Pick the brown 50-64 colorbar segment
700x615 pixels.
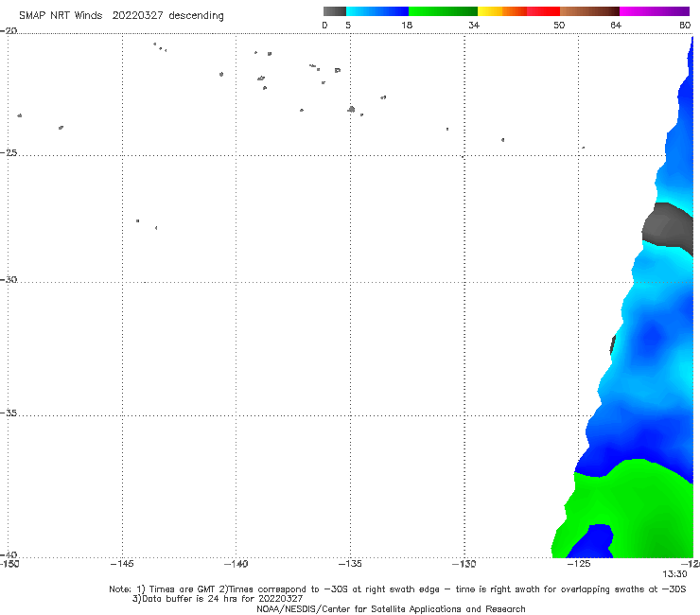tap(589, 11)
